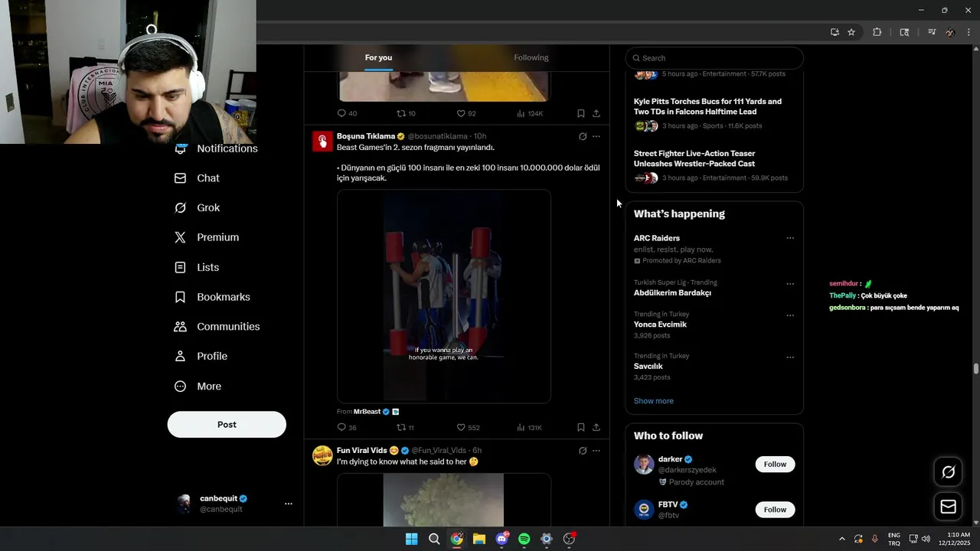Open Savcılık trending topic
The height and width of the screenshot is (551, 980).
pos(648,367)
